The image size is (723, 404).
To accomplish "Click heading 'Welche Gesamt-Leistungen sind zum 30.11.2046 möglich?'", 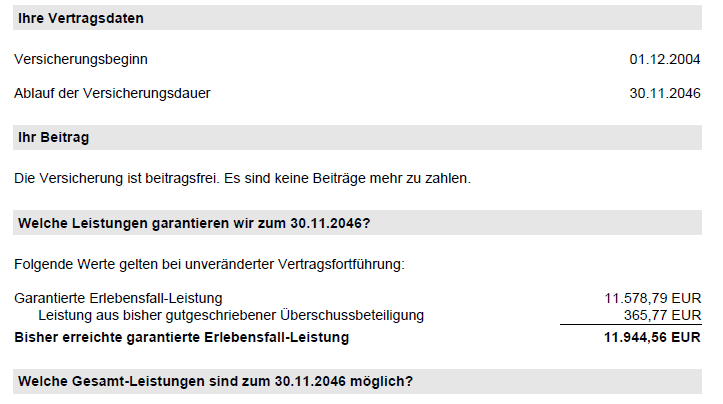I will click(215, 381).
